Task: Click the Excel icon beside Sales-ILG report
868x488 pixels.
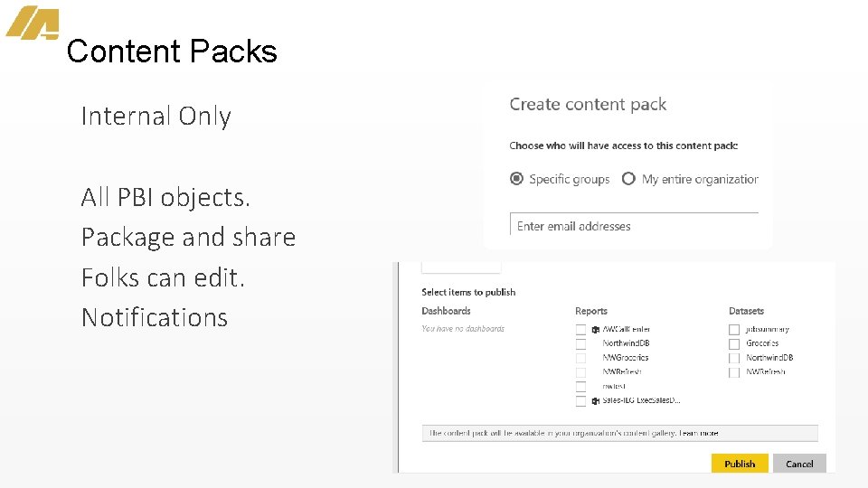Action: pyautogui.click(x=596, y=401)
